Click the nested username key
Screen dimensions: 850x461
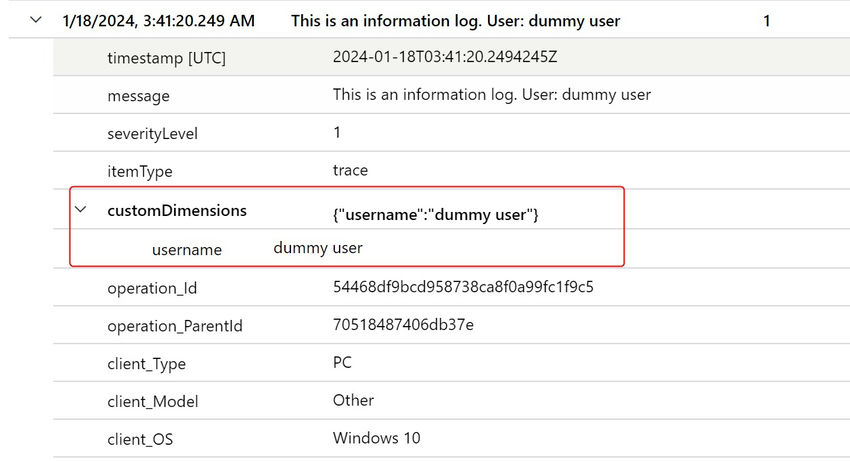point(187,249)
